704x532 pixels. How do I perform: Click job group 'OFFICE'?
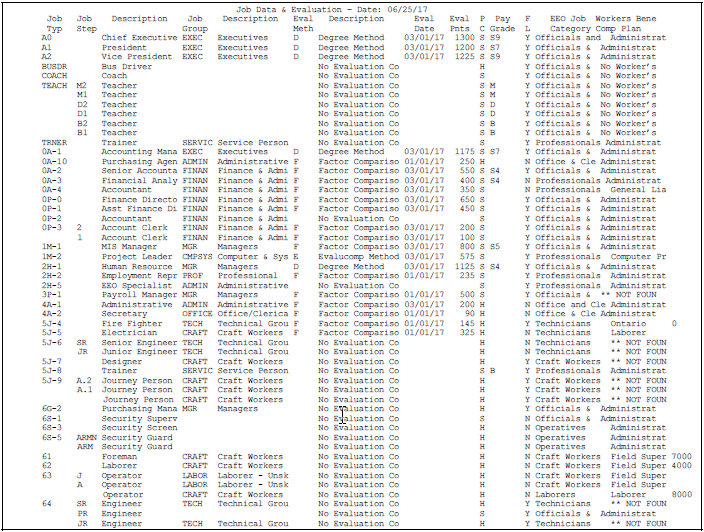click(197, 314)
